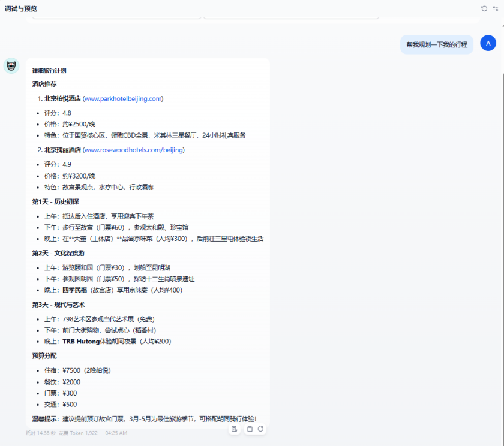Click the heading 第2天 - 文化深度游
The image size is (504, 446).
click(x=59, y=253)
